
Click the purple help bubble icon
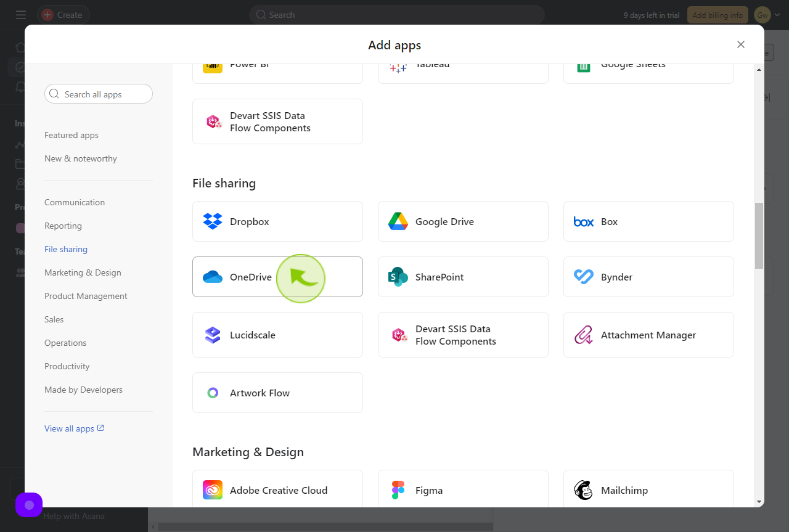(x=29, y=505)
